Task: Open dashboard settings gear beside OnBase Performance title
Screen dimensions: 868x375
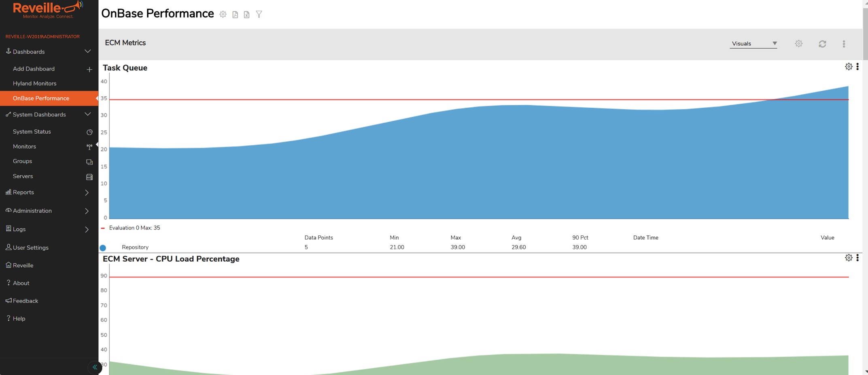Action: pyautogui.click(x=223, y=14)
